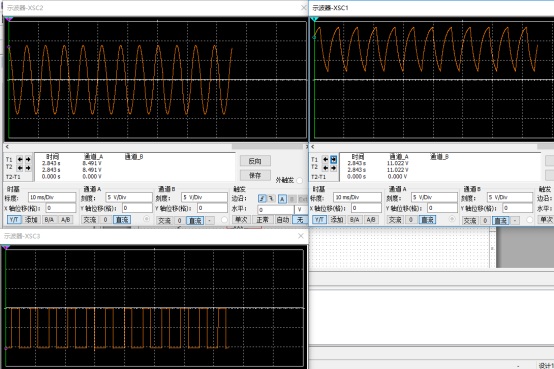554x369 pixels.
Task: Click the T1 cursor marker atop XSC2 display
Action: 9,19
